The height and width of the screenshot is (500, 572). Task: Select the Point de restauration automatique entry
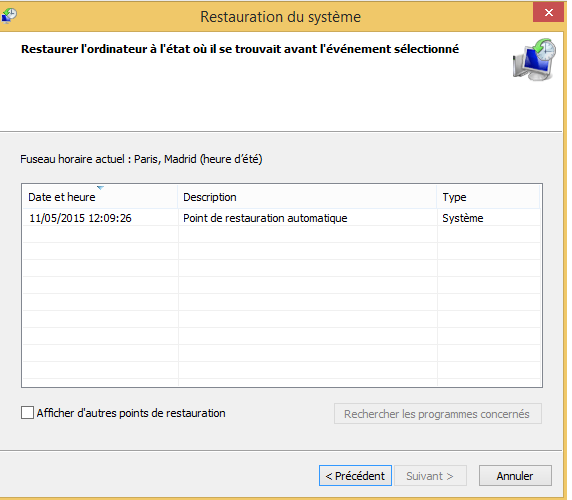[x=265, y=218]
